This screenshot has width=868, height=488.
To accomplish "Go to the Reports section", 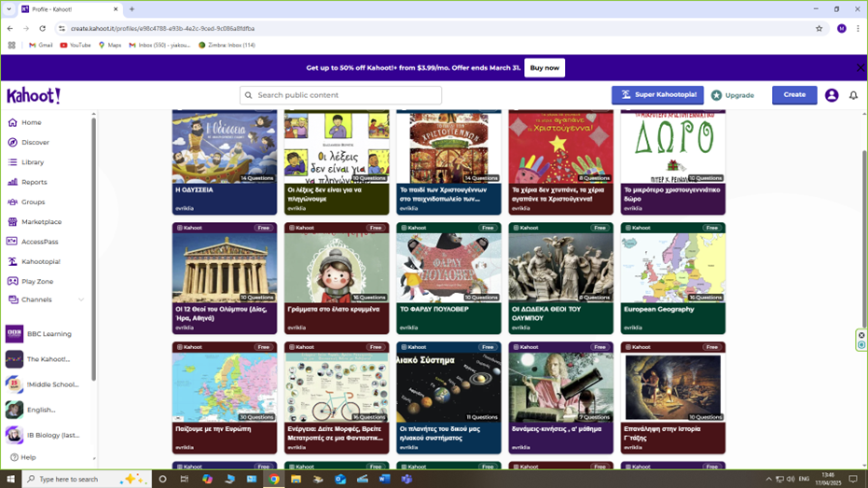I will coord(34,182).
